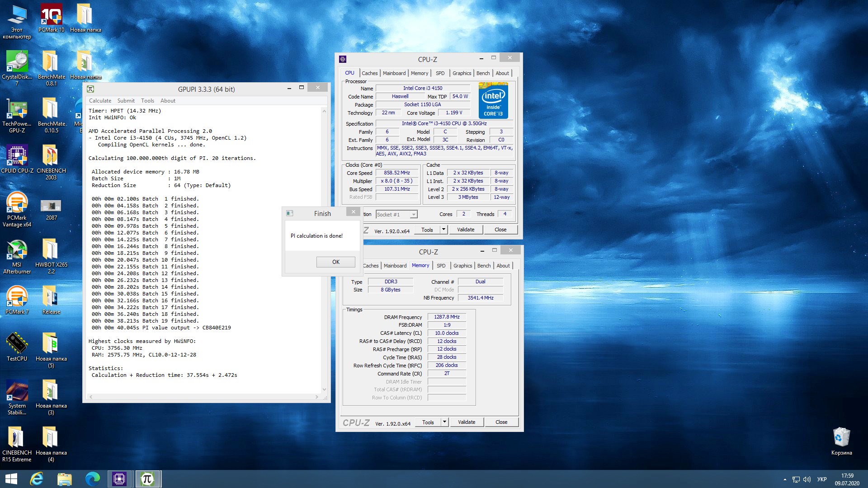
Task: Open CINEBENCH 2003 folder icon
Action: point(51,162)
